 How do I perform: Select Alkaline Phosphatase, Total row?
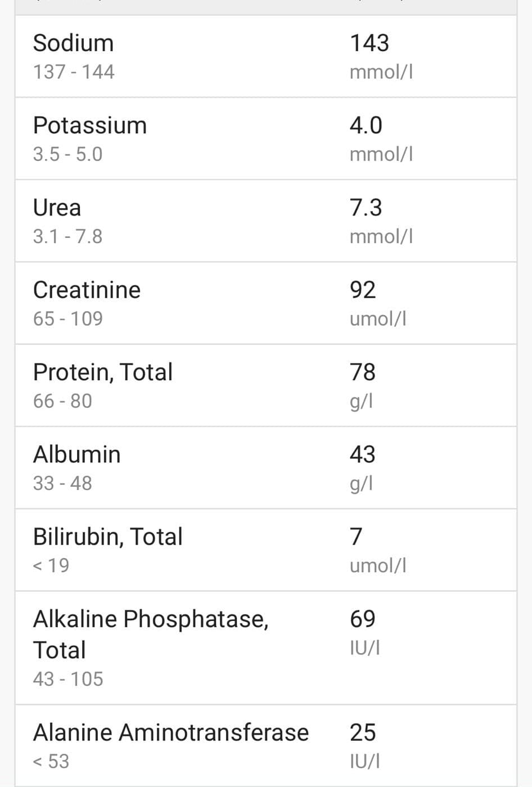(x=265, y=647)
